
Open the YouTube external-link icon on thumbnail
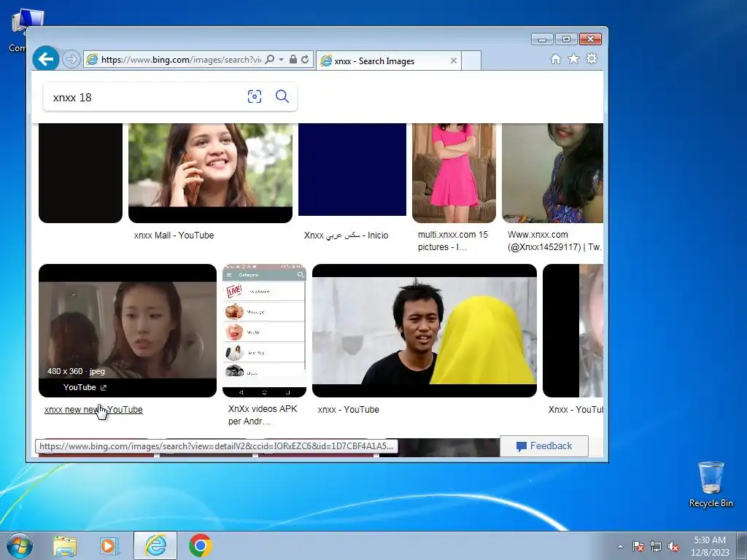104,388
